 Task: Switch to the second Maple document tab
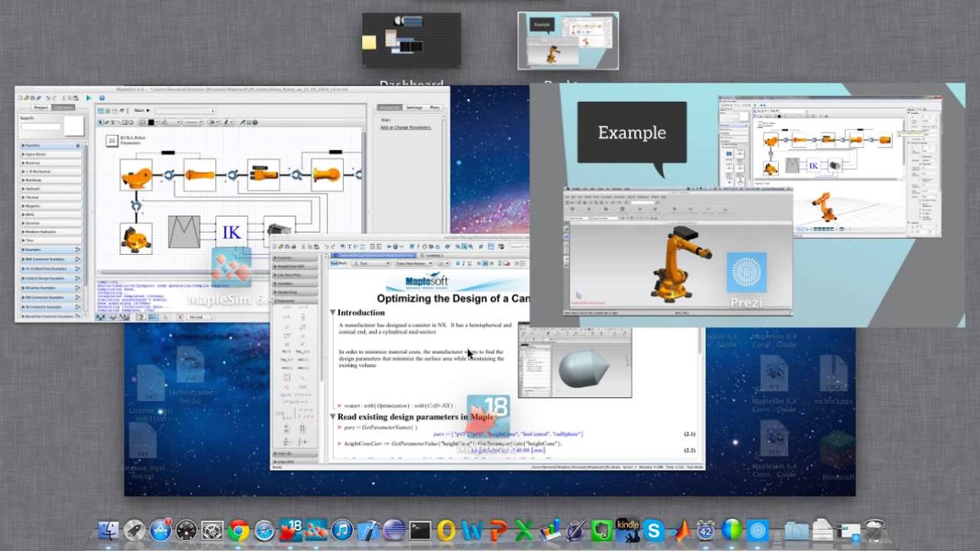click(x=433, y=256)
